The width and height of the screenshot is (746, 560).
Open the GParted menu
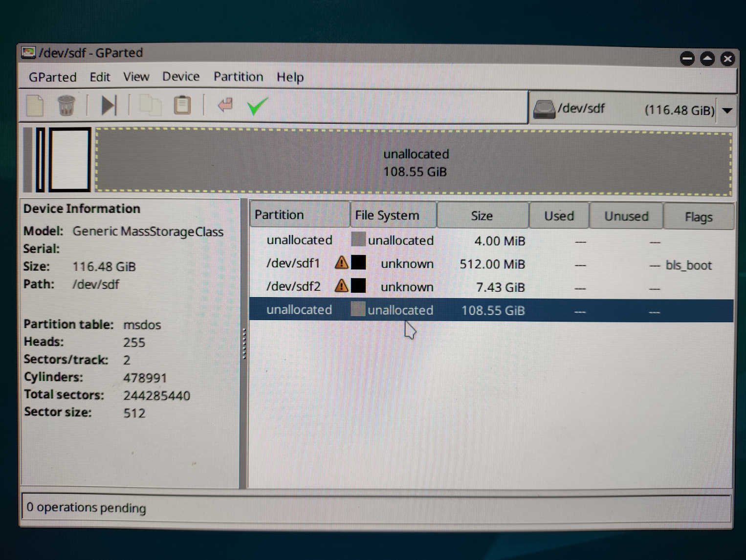pyautogui.click(x=52, y=77)
